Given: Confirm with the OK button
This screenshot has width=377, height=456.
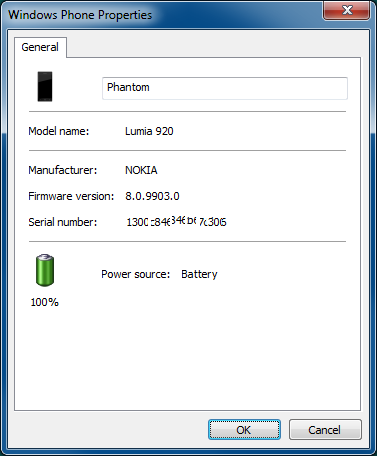Looking at the screenshot, I should (244, 430).
